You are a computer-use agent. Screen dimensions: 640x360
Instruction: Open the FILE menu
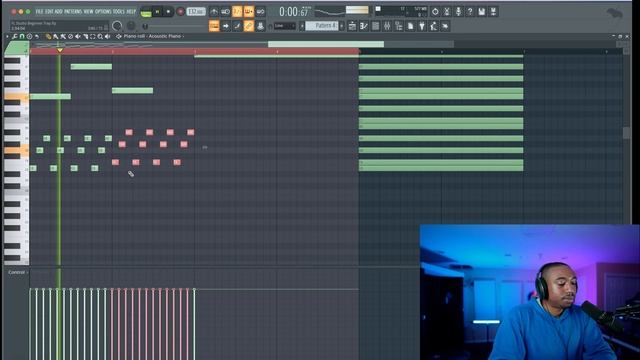[39, 11]
